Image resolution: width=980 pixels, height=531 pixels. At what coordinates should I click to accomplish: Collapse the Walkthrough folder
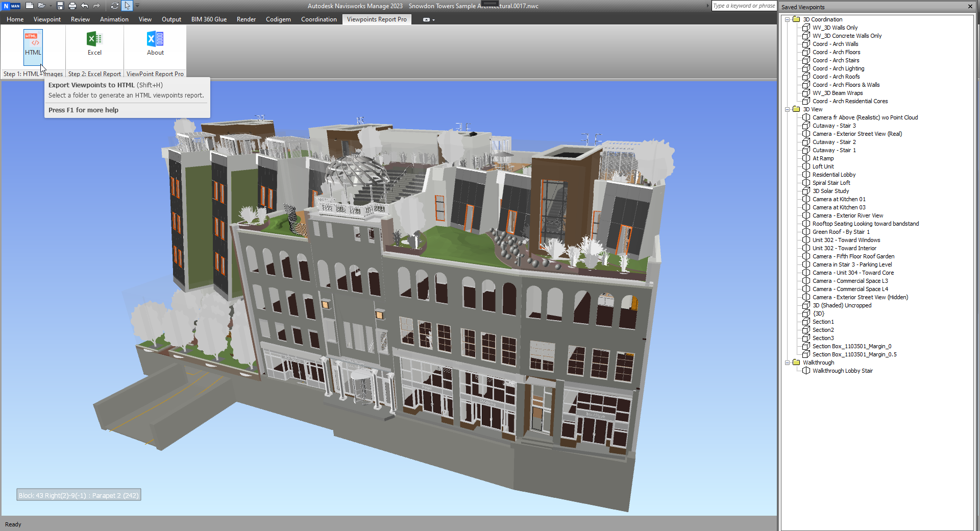coord(788,363)
